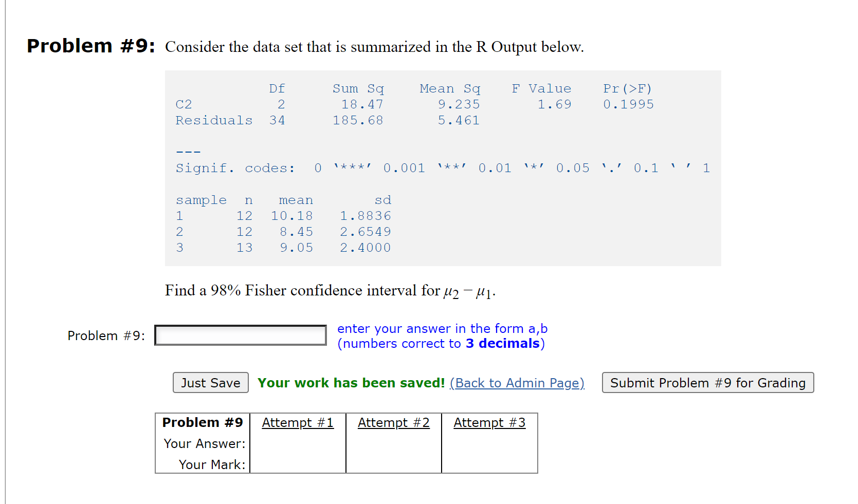Click the Your Answer row label
Viewport: 858px width, 504px height.
coord(204,443)
